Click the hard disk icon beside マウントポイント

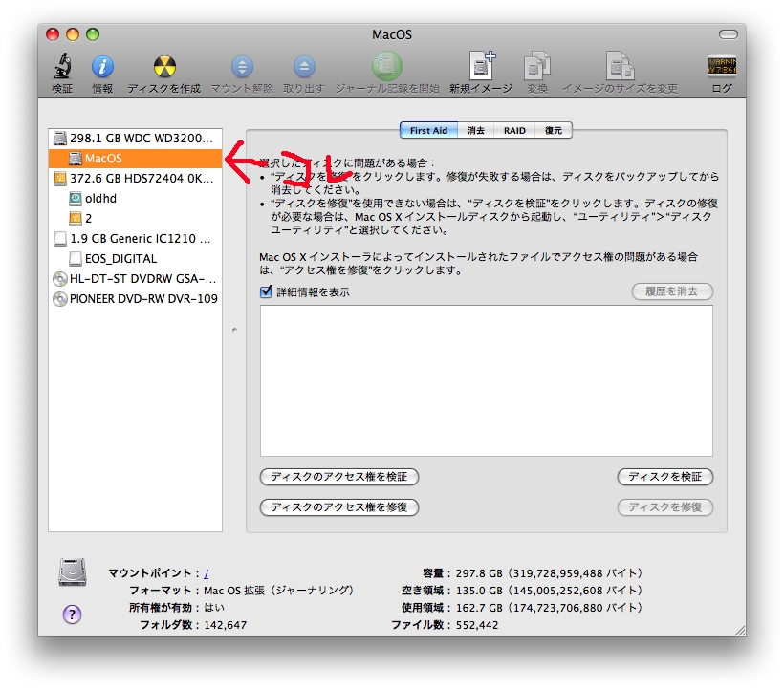click(x=73, y=572)
